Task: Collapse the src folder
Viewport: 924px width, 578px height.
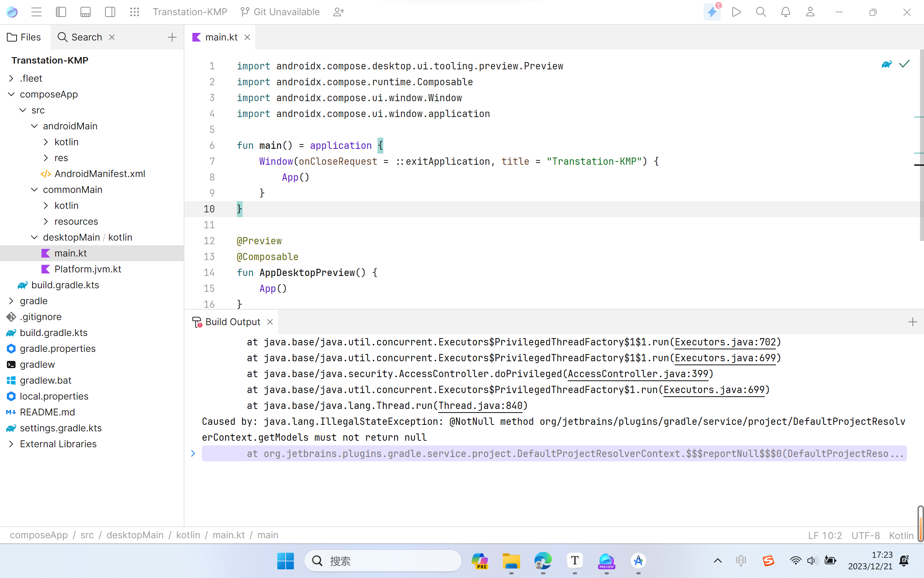Action: (x=23, y=110)
